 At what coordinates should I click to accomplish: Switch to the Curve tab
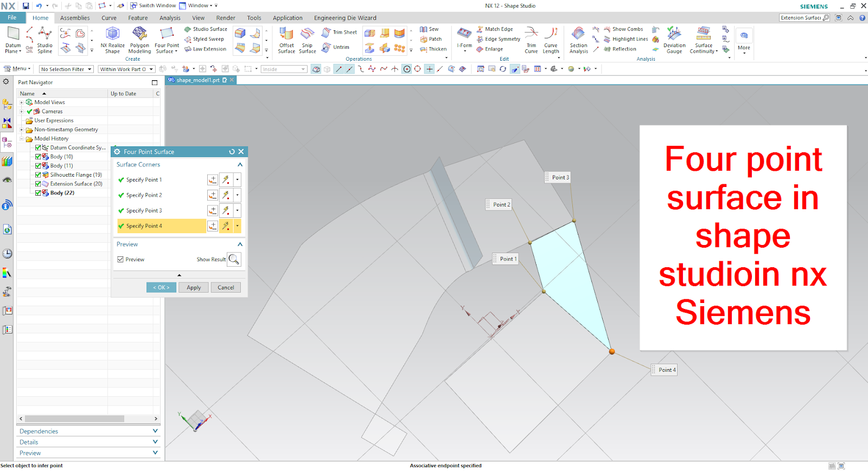coord(109,18)
